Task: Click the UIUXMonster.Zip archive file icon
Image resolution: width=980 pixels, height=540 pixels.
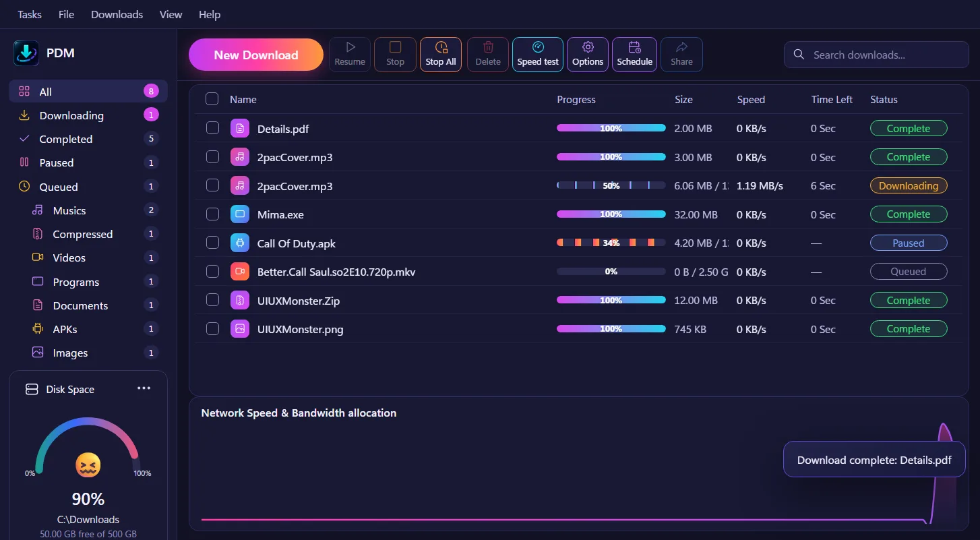Action: coord(239,300)
